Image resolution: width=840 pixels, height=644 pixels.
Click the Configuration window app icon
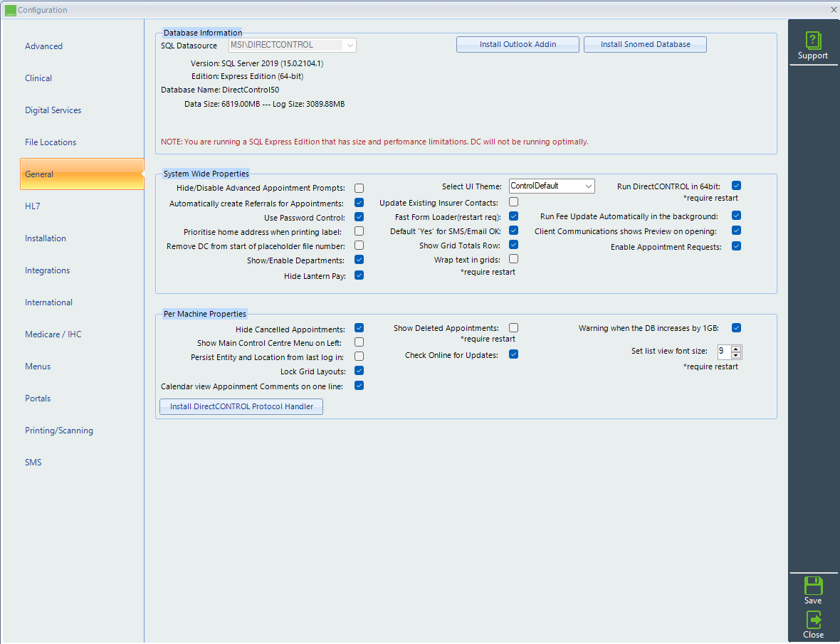(x=10, y=10)
